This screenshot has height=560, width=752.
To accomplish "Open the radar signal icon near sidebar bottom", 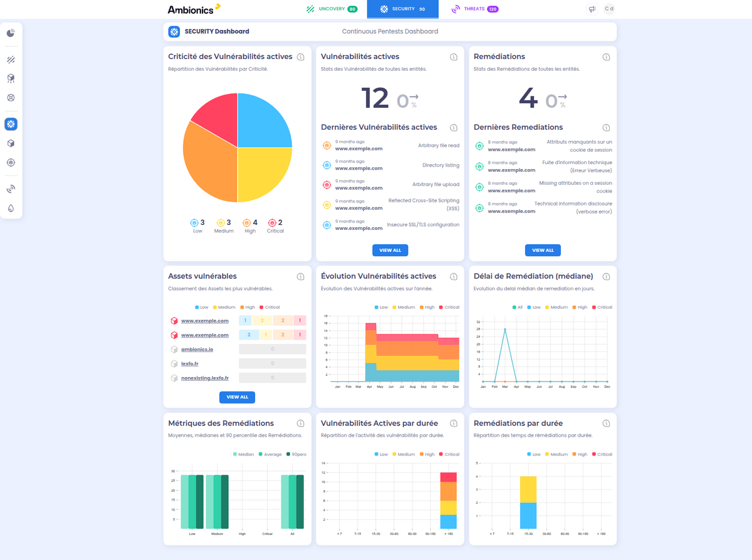I will [11, 188].
